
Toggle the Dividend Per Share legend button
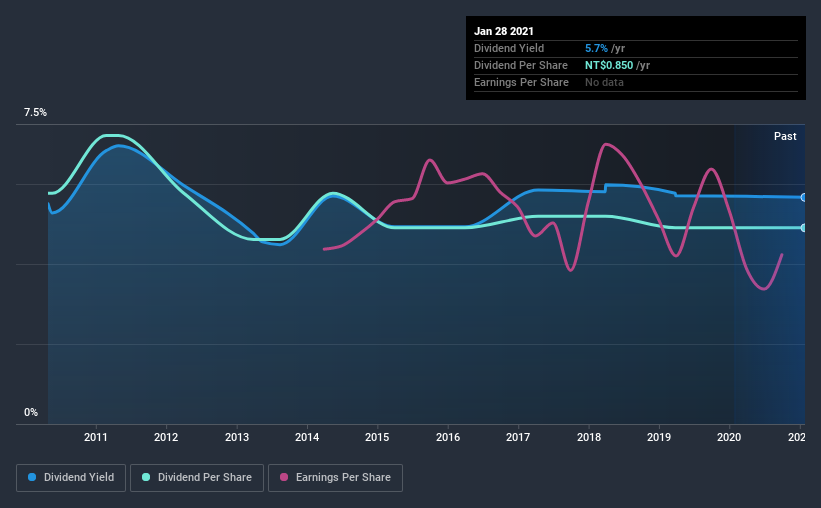[197, 478]
